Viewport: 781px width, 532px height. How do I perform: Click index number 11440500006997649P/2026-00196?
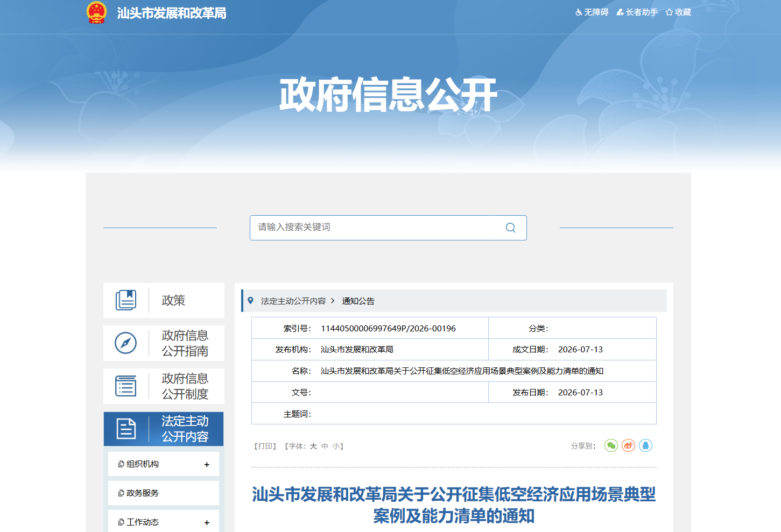tap(388, 328)
